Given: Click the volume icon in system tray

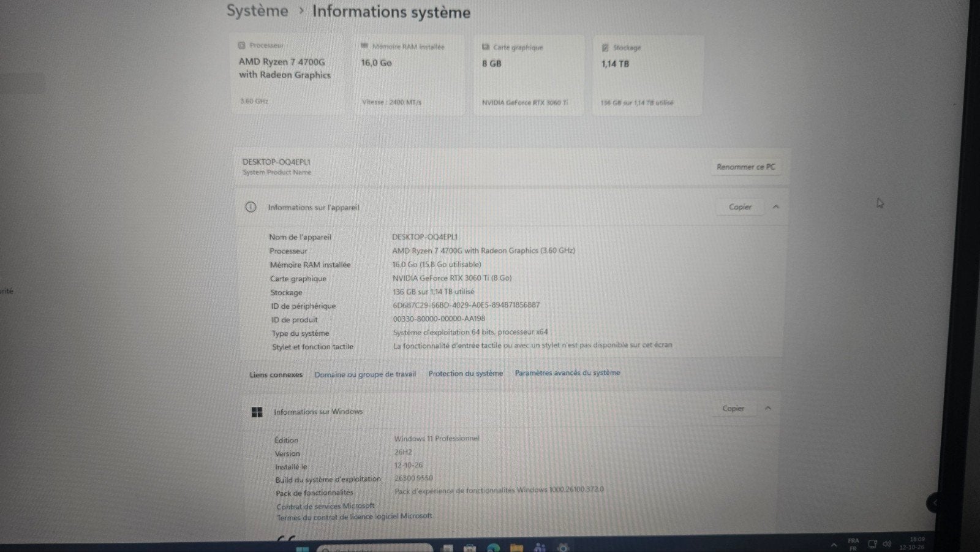Looking at the screenshot, I should tap(886, 544).
